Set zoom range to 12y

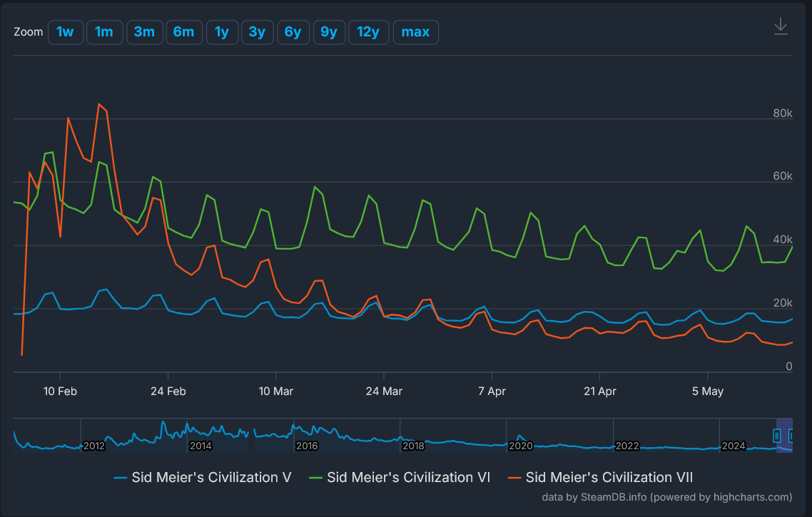tap(368, 32)
